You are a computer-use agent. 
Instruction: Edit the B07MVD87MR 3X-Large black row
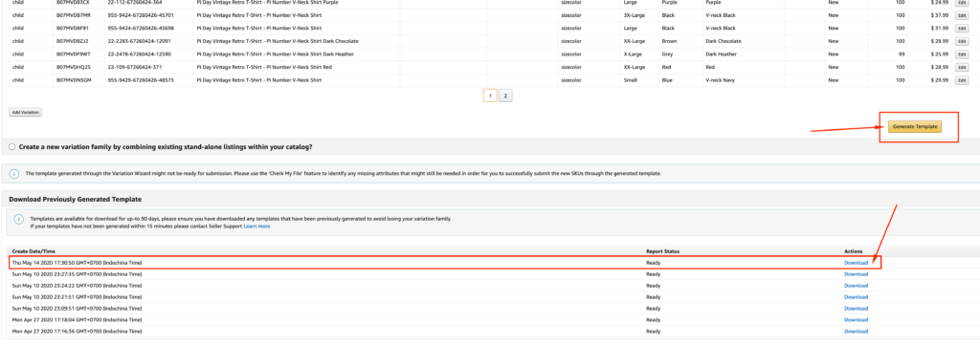click(x=963, y=15)
